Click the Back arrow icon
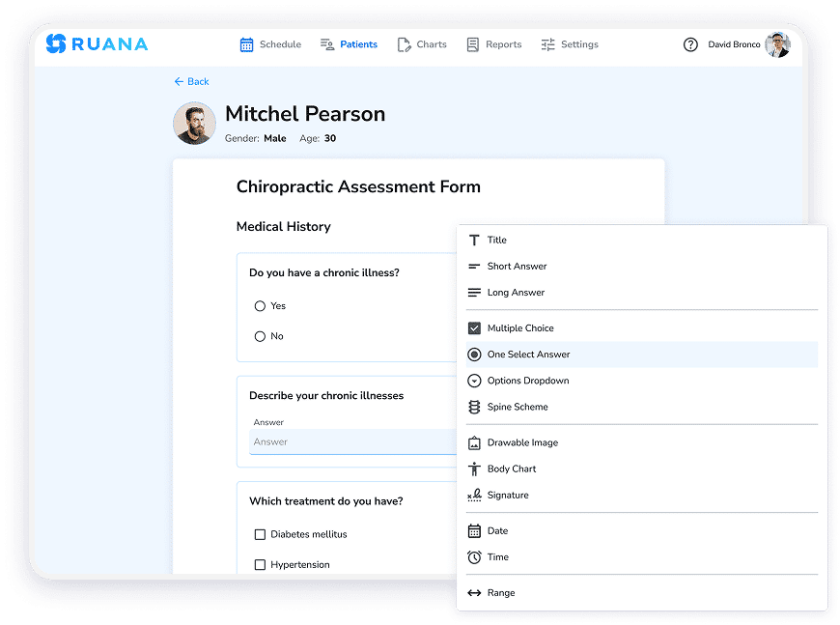Screen dimensions: 840x625 coord(179,81)
